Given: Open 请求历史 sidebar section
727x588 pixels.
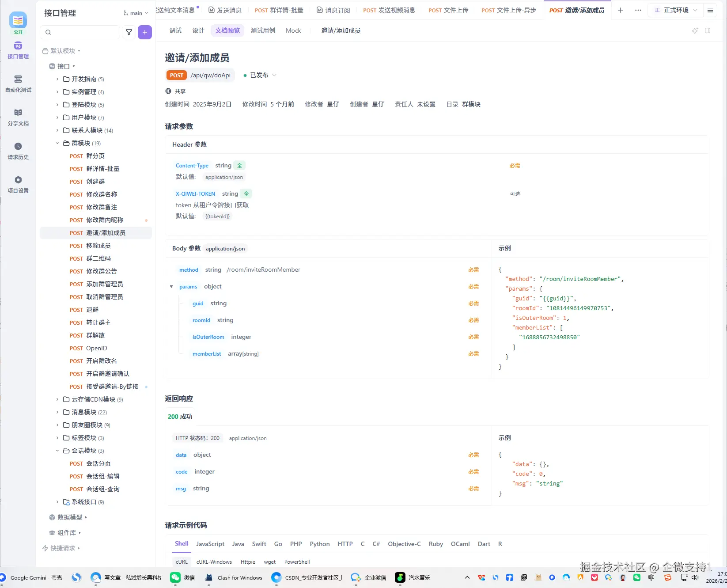Looking at the screenshot, I should 18,151.
